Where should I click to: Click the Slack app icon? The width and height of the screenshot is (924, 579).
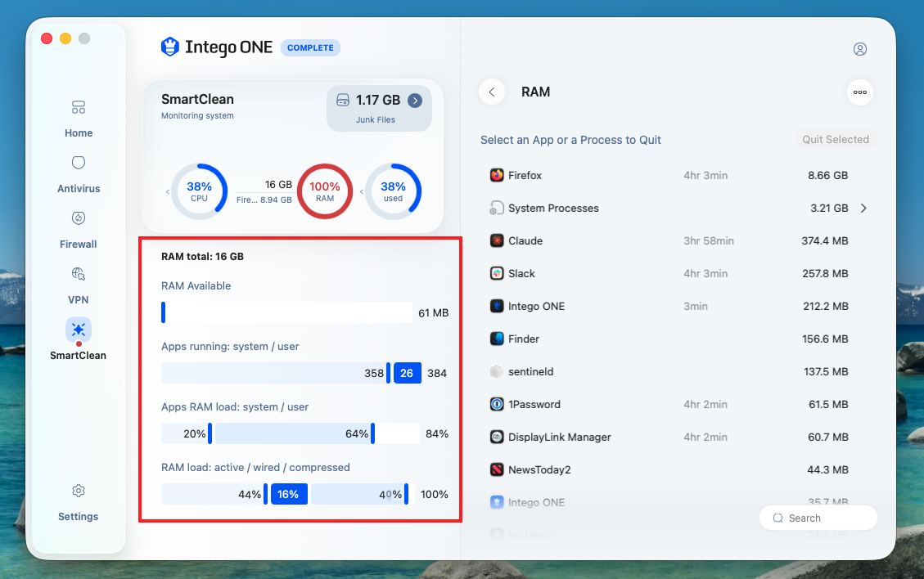tap(497, 273)
